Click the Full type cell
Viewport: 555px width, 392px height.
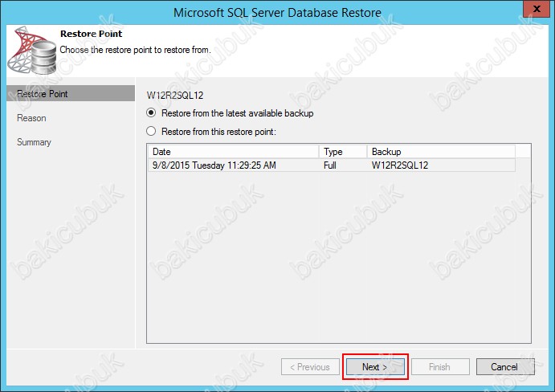pyautogui.click(x=330, y=165)
